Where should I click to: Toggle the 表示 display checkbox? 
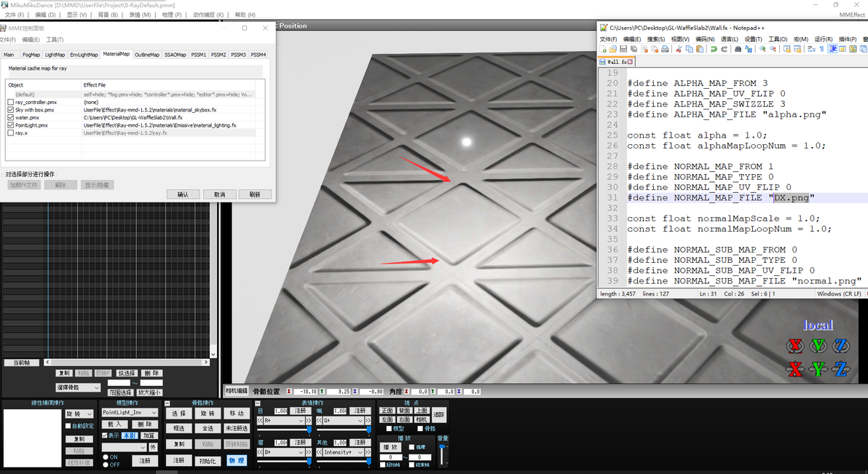point(105,436)
